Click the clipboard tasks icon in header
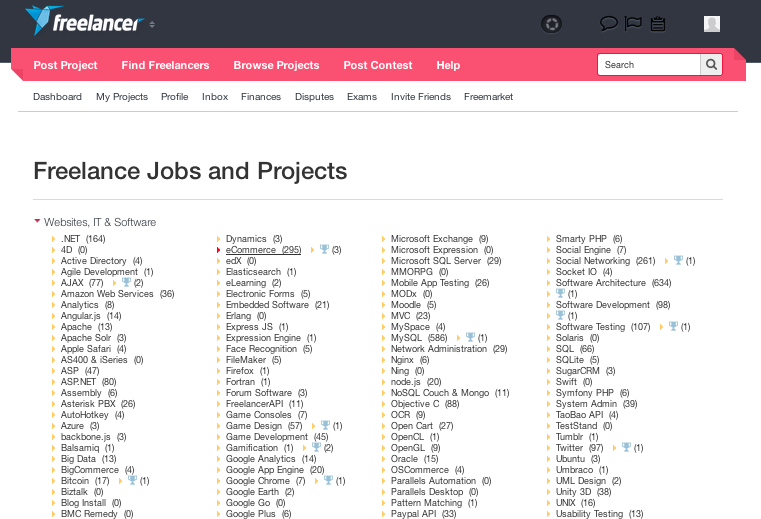761x519 pixels. [658, 24]
